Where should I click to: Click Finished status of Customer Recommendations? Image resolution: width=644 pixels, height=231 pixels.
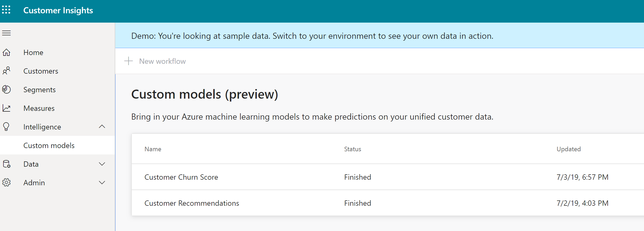coord(358,203)
